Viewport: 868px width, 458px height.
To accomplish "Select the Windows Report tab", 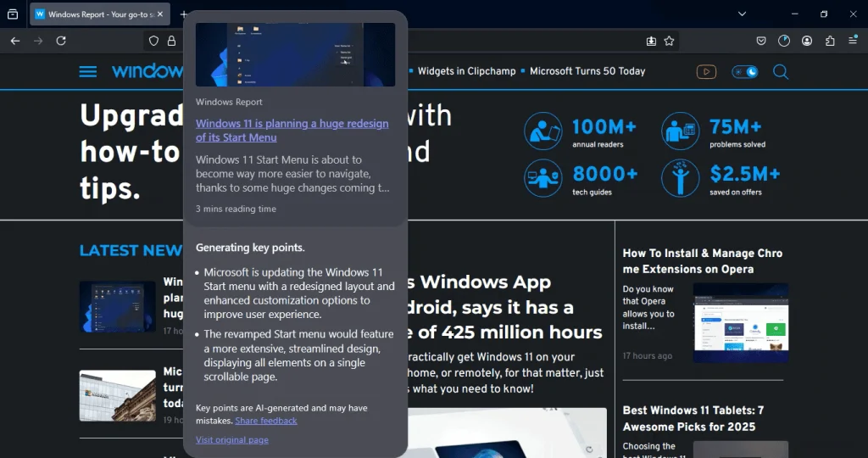I will pos(100,14).
